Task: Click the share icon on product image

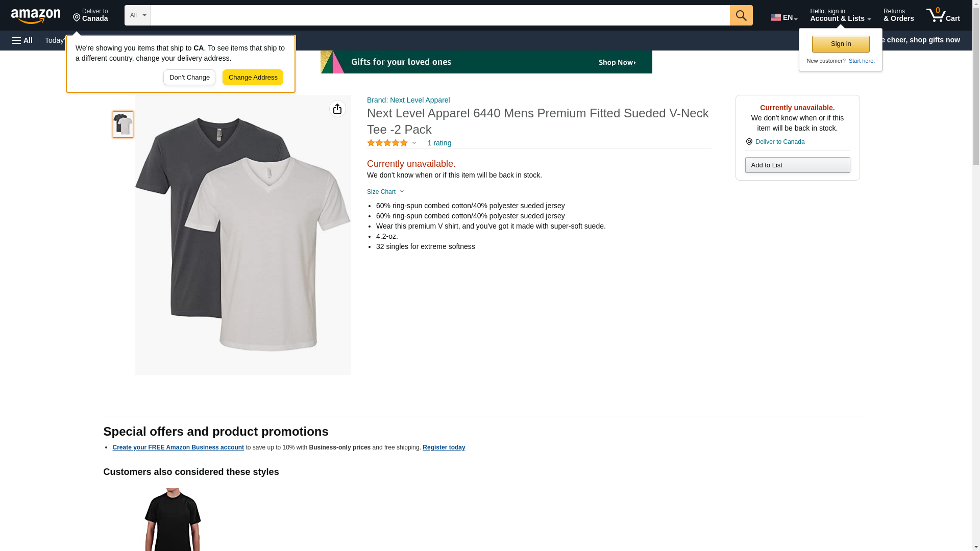Action: pos(337,109)
